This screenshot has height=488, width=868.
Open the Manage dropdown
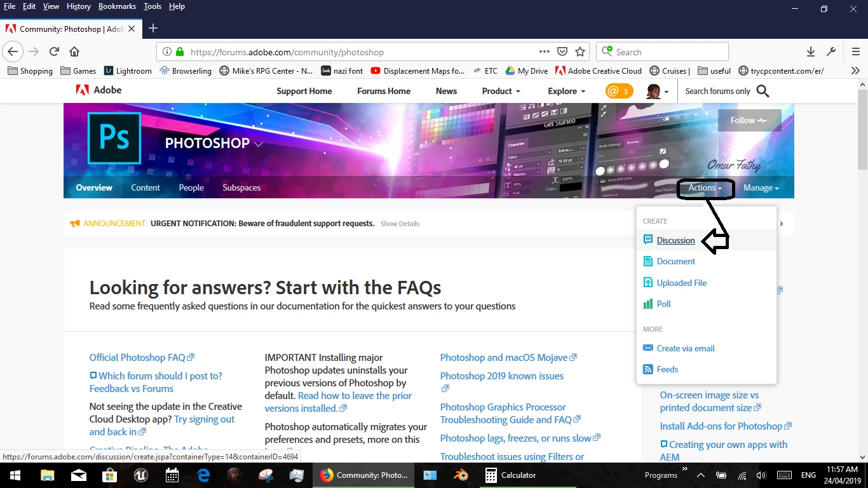coord(761,187)
